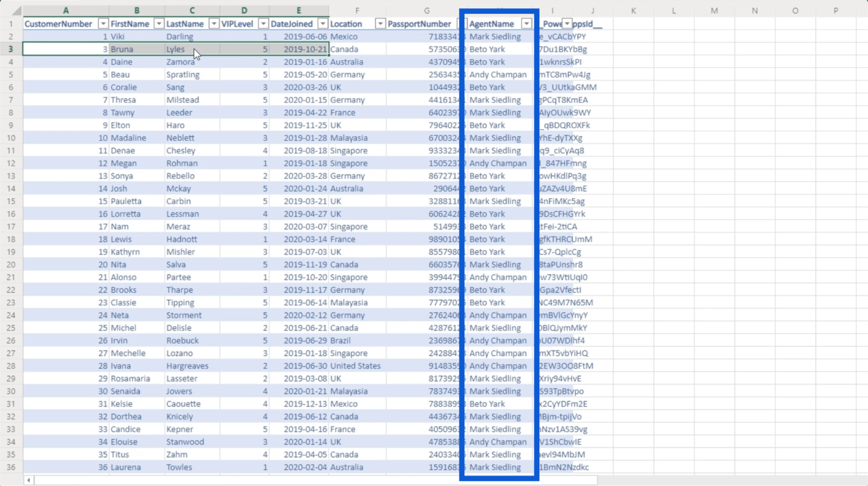
Task: Open the Location filter dropdown
Action: point(380,24)
